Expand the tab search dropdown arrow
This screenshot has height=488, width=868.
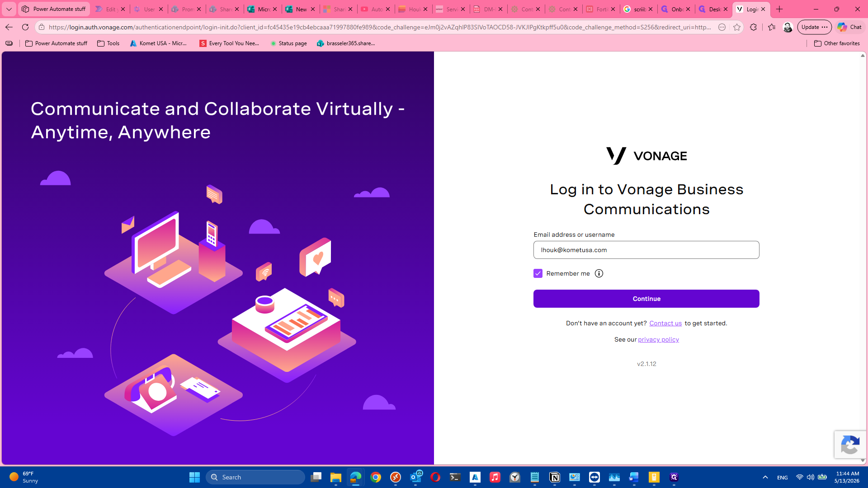coord(9,9)
